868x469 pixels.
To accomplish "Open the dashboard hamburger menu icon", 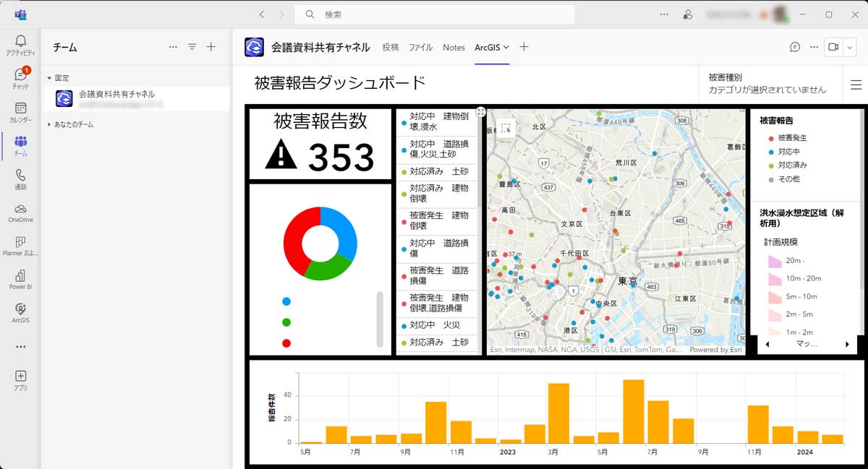I will (x=856, y=84).
